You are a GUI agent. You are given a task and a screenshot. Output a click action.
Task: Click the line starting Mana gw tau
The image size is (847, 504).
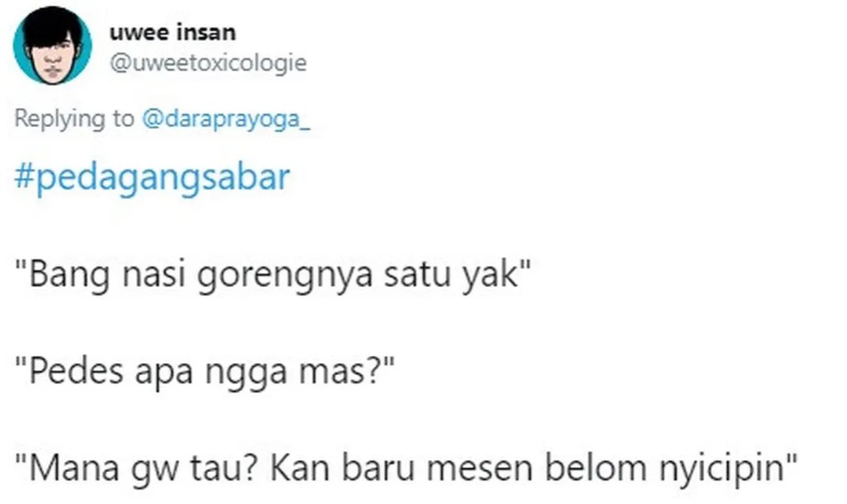406,468
